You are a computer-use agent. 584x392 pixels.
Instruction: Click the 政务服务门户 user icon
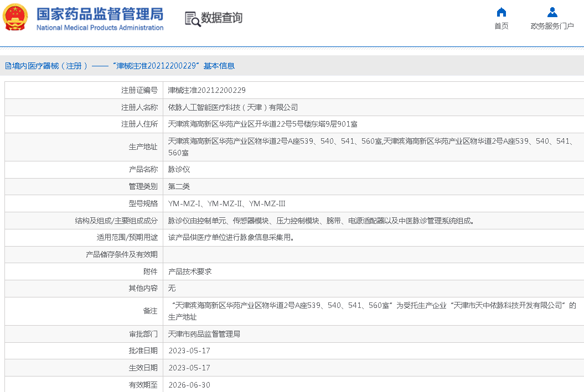[552, 12]
